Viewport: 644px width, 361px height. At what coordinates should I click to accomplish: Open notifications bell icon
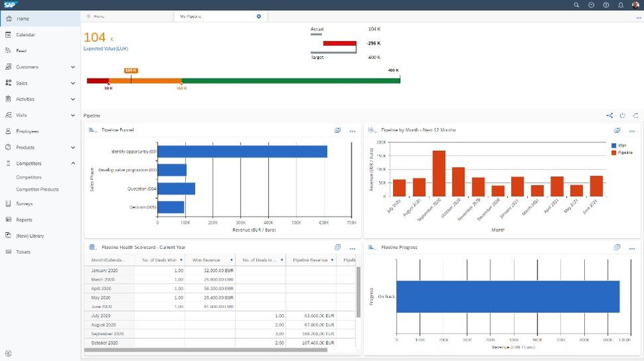(x=621, y=5)
